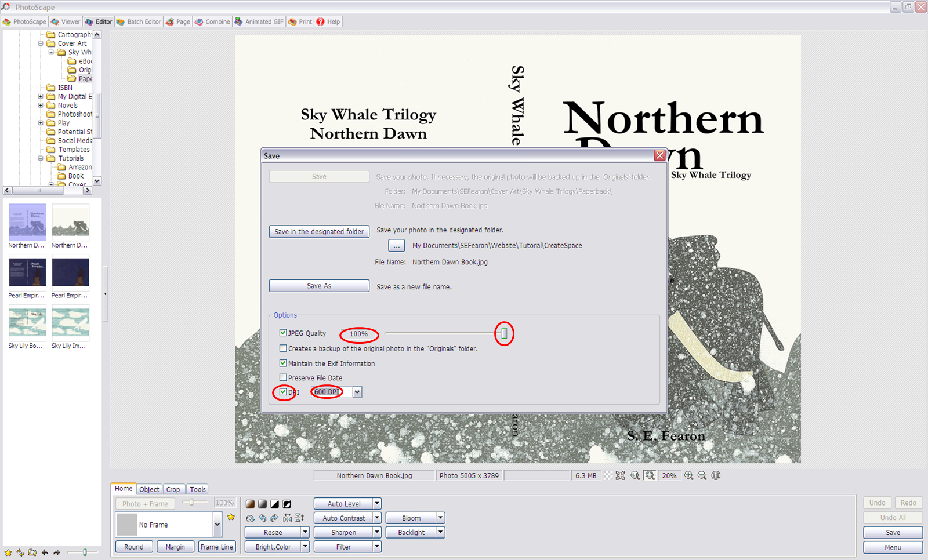This screenshot has height=560, width=928.
Task: Rotate the photo counterclockwise
Action: pyautogui.click(x=263, y=519)
